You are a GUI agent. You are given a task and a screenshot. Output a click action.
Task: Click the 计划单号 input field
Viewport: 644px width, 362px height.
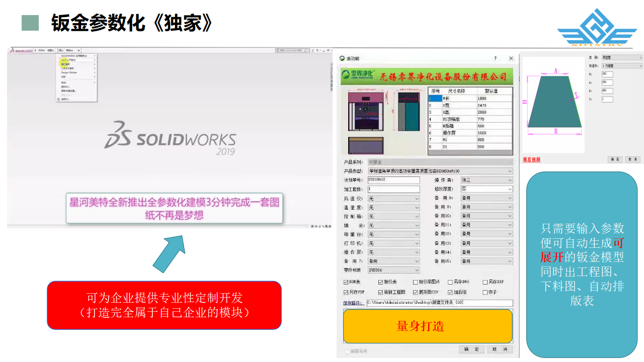393,180
